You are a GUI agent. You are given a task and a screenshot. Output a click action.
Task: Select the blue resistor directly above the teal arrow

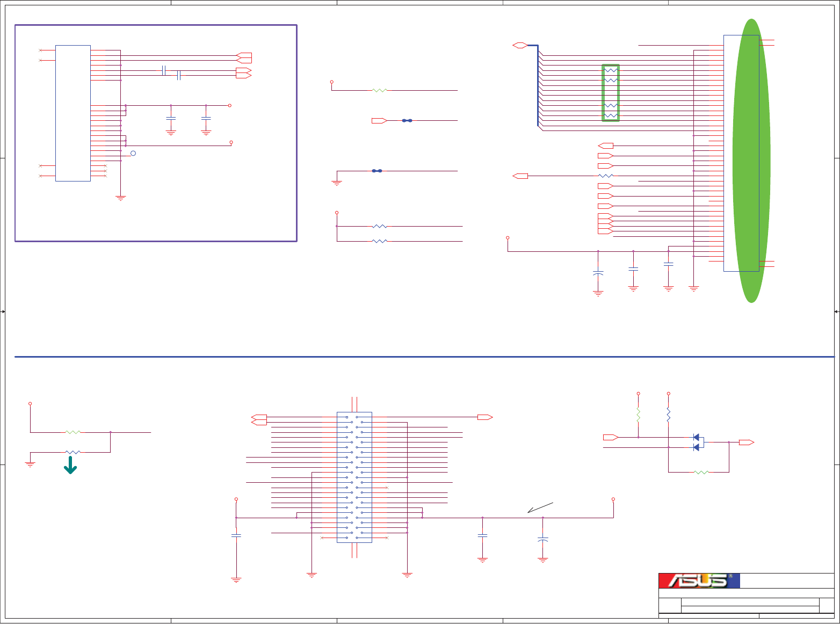click(x=73, y=452)
